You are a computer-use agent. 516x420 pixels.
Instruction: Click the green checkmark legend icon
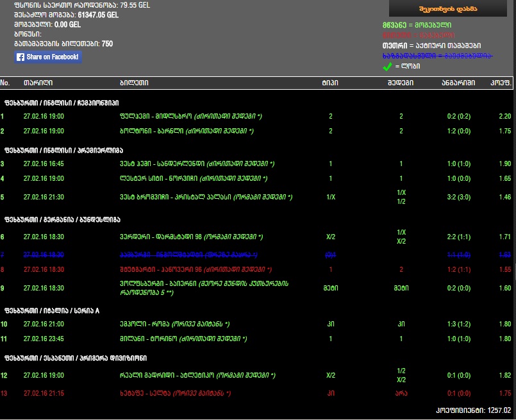pyautogui.click(x=387, y=66)
